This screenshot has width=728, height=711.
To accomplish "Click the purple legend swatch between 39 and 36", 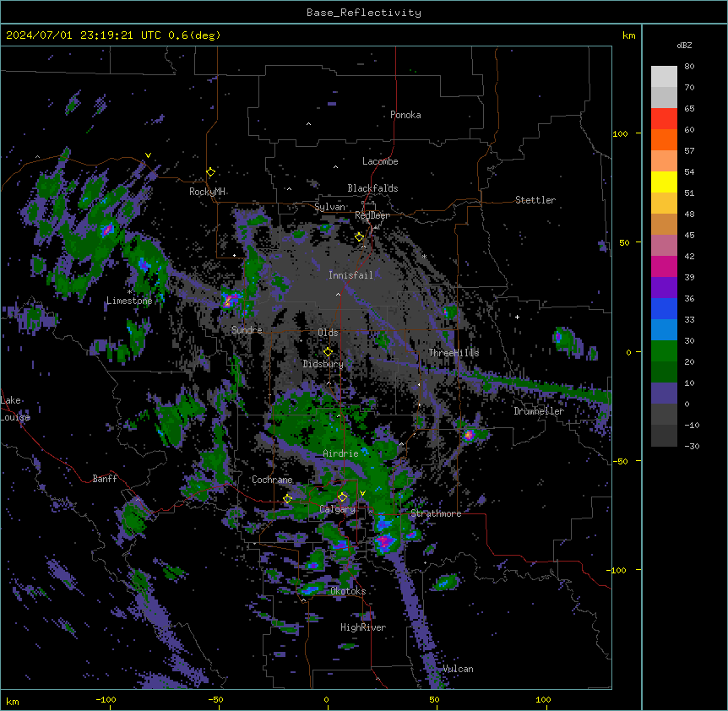I will [x=664, y=288].
